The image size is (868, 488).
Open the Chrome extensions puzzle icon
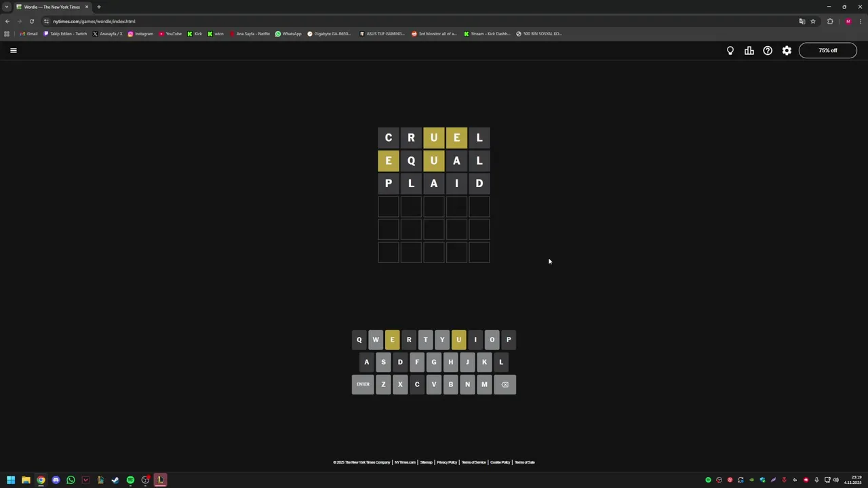(x=830, y=21)
